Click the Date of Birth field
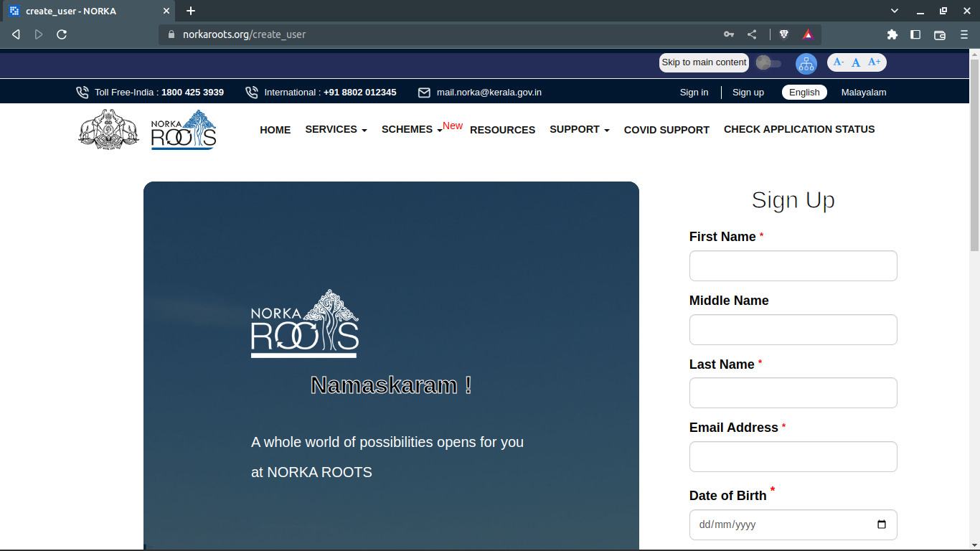This screenshot has width=980, height=551. point(793,525)
